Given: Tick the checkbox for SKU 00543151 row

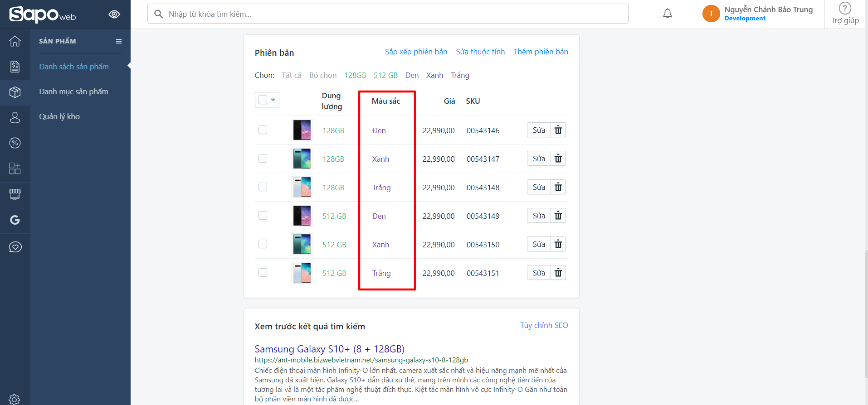Looking at the screenshot, I should [263, 273].
